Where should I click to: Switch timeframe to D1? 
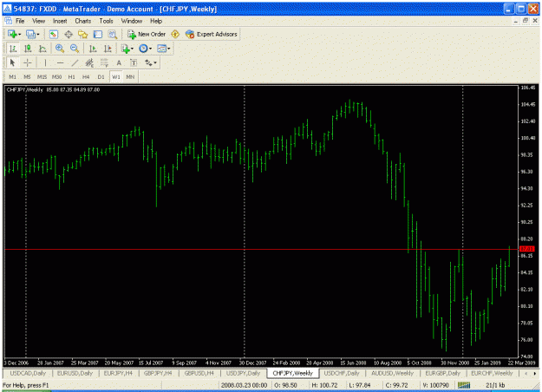pos(101,76)
